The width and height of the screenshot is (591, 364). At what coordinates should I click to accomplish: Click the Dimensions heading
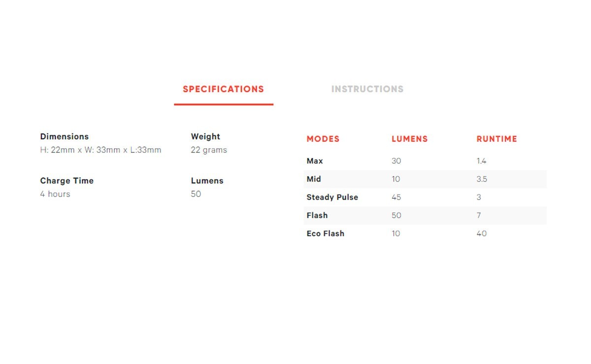pyautogui.click(x=65, y=137)
